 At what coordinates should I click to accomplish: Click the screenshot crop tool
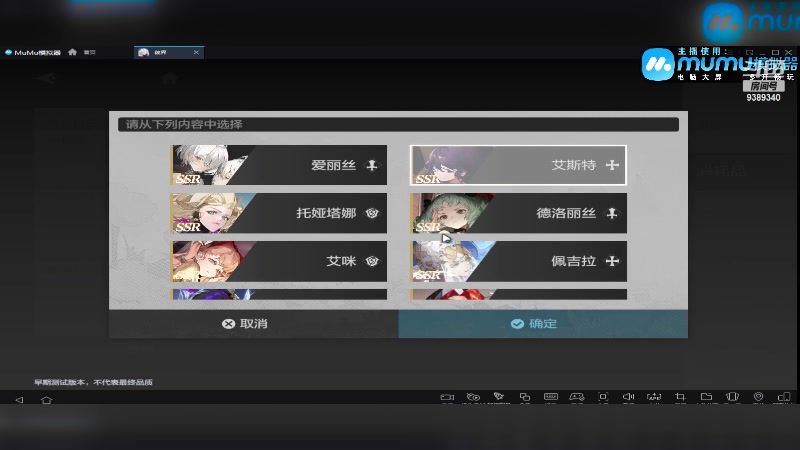pos(680,396)
